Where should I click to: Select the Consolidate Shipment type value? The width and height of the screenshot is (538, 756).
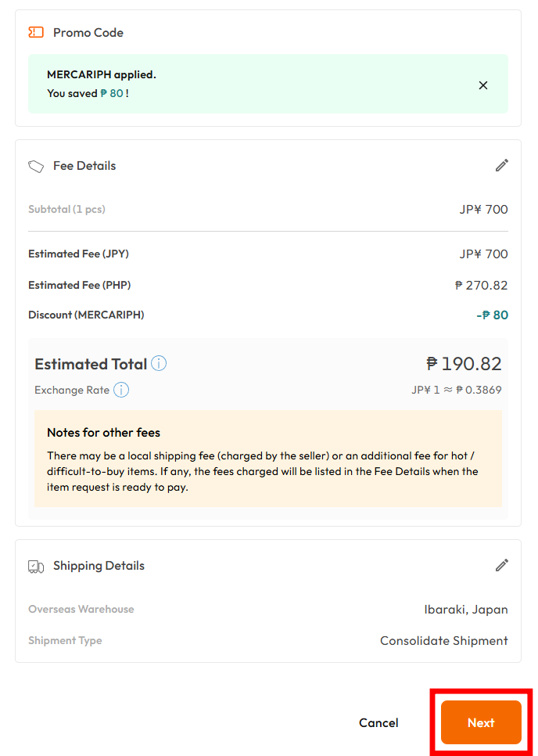(x=443, y=641)
